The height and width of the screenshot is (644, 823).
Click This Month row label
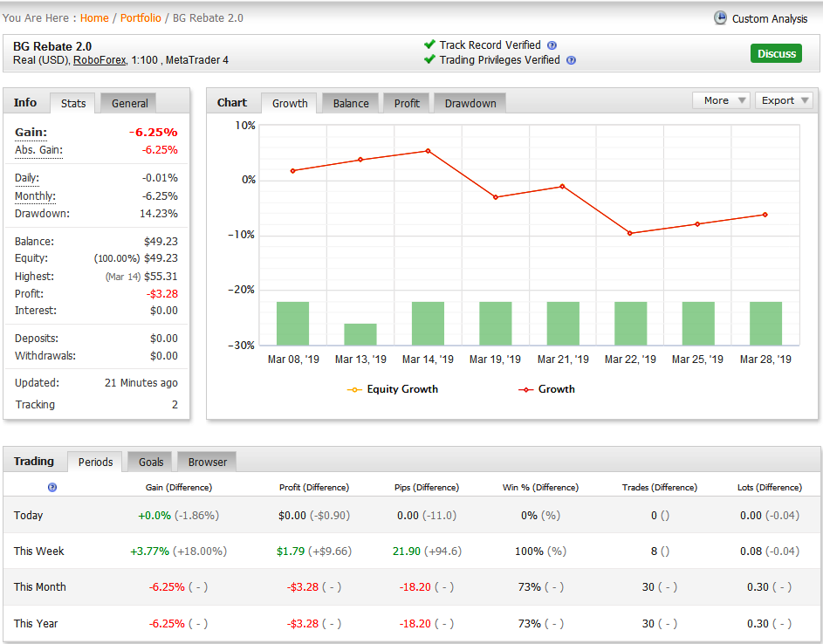click(x=40, y=587)
